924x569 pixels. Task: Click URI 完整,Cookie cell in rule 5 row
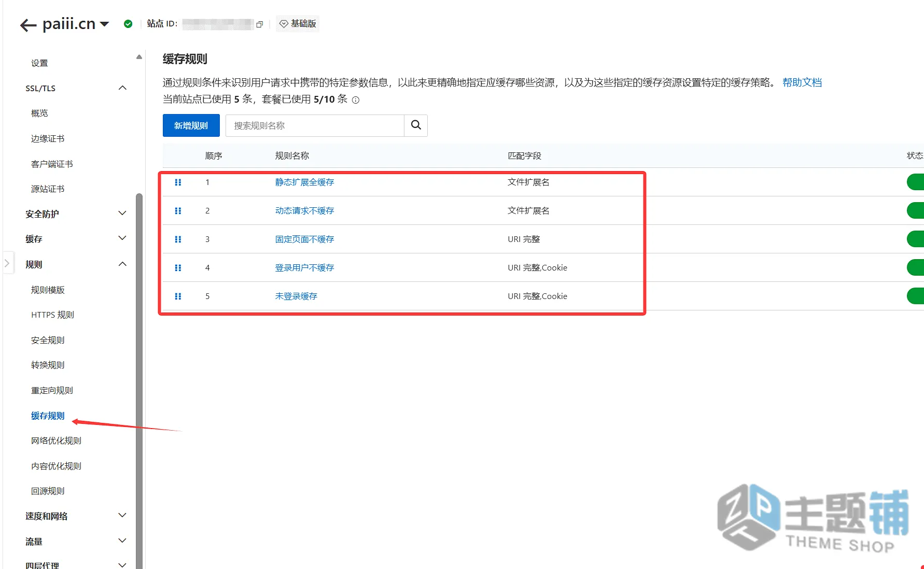coord(537,296)
